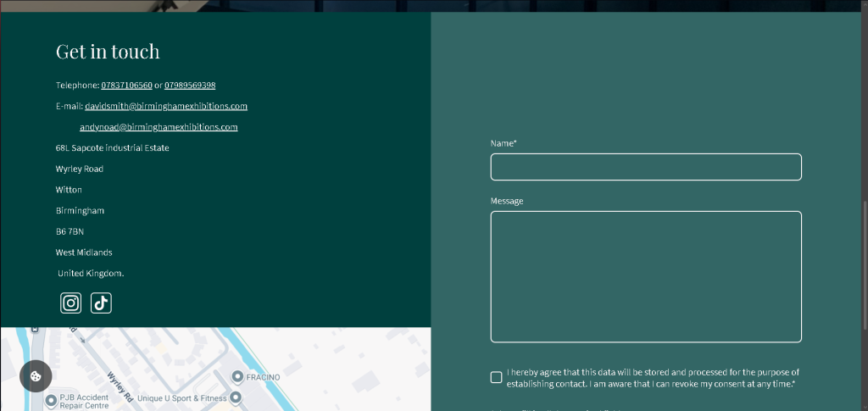Screen dimensions: 868x411
Task: Click the FRACINO map pin
Action: [237, 377]
